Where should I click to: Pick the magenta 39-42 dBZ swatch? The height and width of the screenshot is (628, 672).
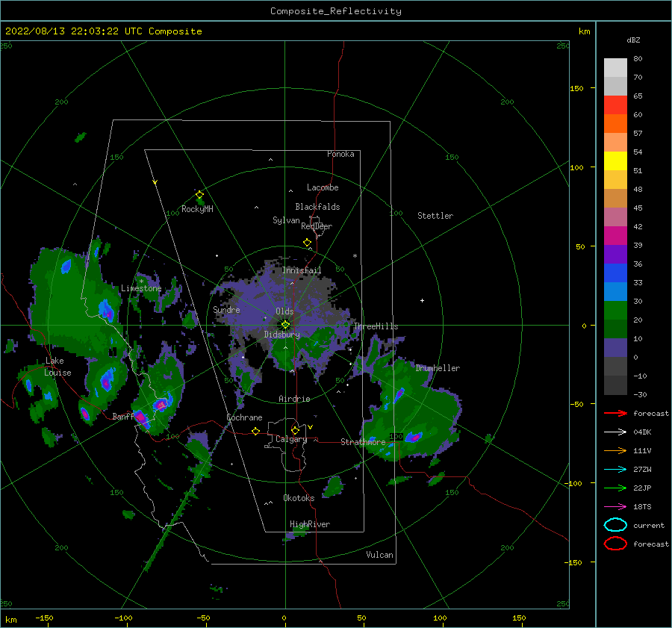(615, 235)
